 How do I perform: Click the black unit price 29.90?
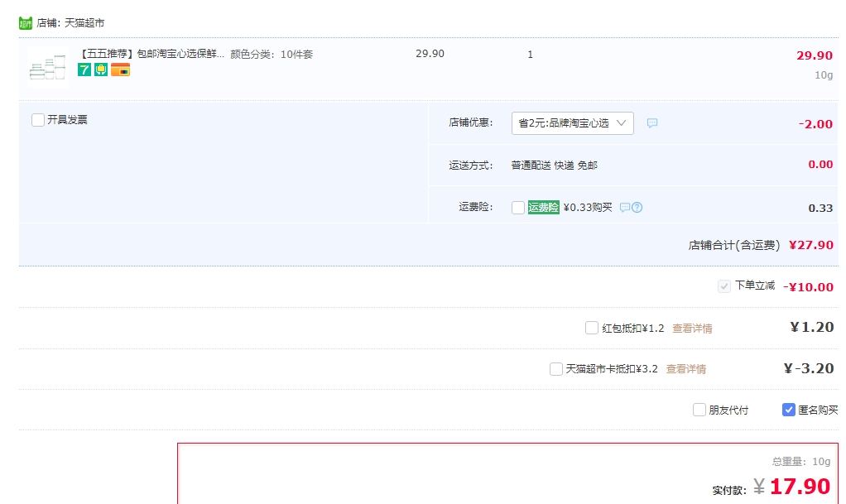pyautogui.click(x=430, y=54)
